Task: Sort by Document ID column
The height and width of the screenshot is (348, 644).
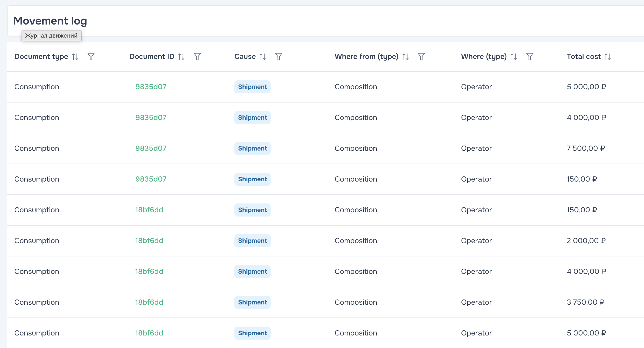Action: [181, 57]
